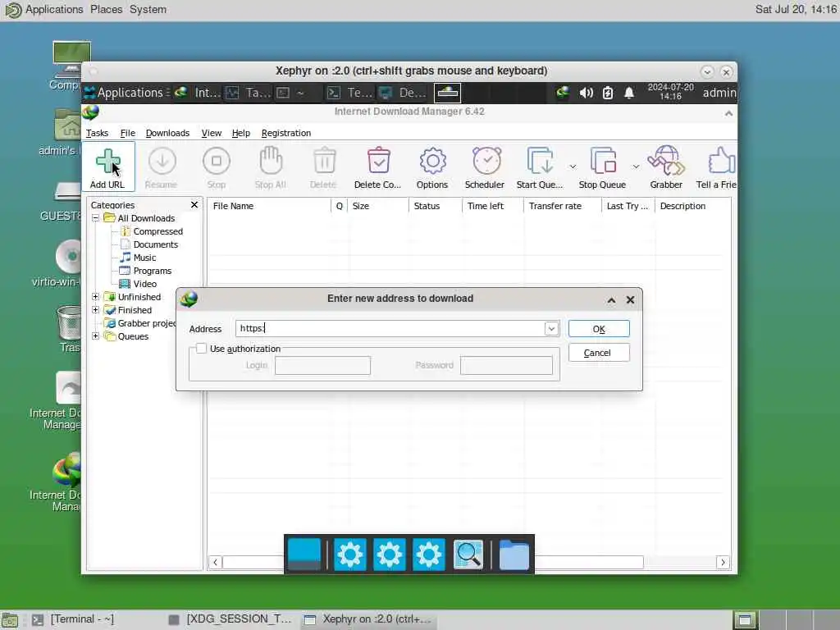Open the Start Queue dropdown arrow

(x=573, y=167)
